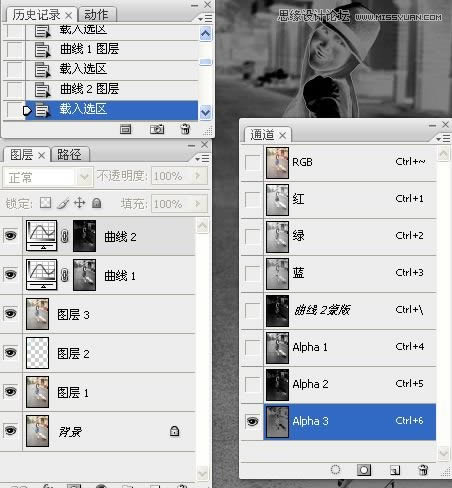Image resolution: width=452 pixels, height=488 pixels.
Task: Click save selection as channel icon
Action: [x=364, y=470]
